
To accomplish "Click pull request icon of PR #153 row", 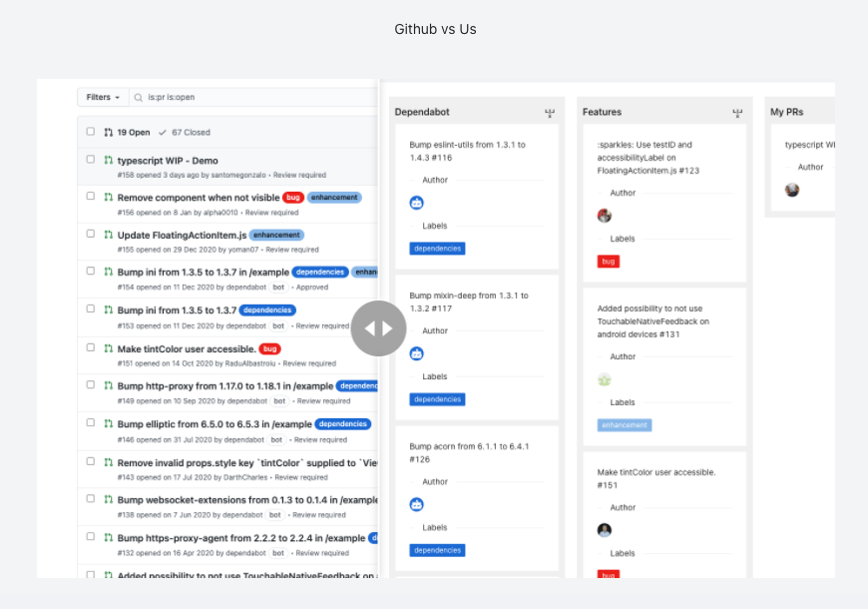I will click(108, 309).
